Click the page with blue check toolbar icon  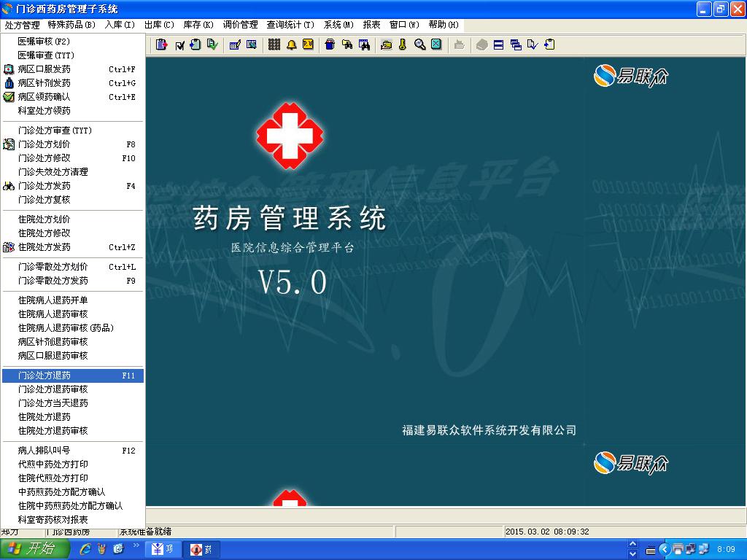pos(532,44)
